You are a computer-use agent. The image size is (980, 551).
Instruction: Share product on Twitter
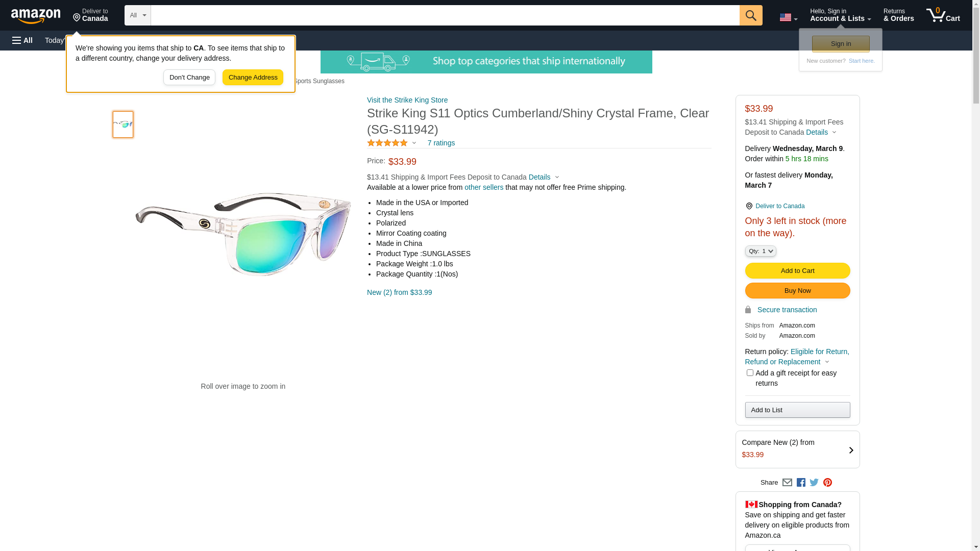click(x=814, y=483)
